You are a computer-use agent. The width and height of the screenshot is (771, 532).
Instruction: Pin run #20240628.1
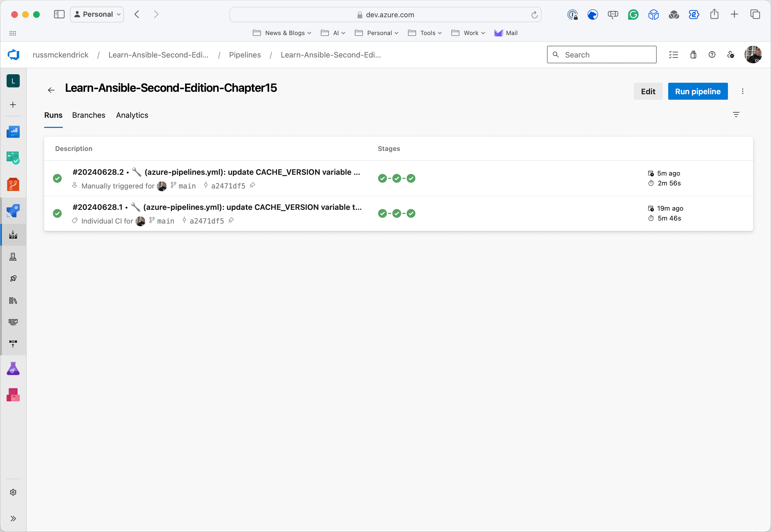(x=231, y=220)
